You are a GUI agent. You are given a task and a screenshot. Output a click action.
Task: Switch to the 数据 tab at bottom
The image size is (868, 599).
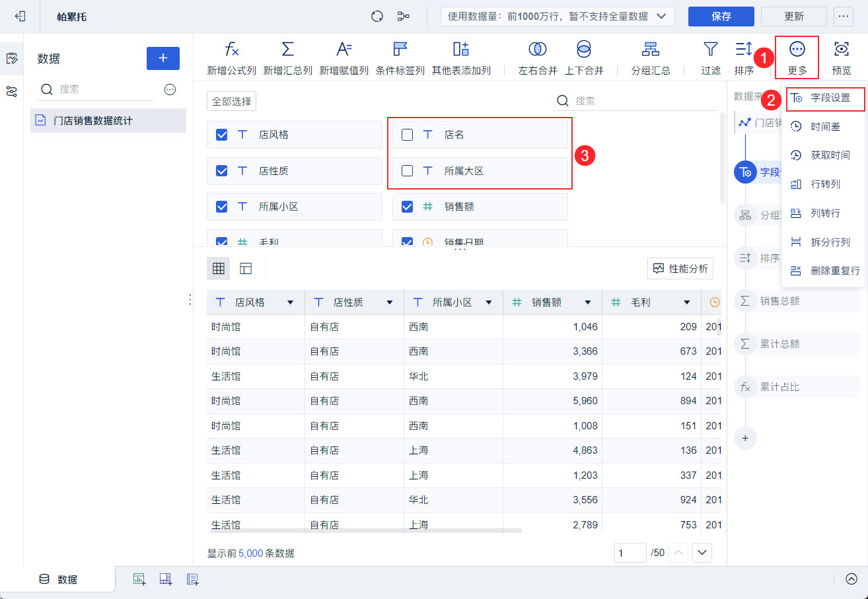pos(58,579)
